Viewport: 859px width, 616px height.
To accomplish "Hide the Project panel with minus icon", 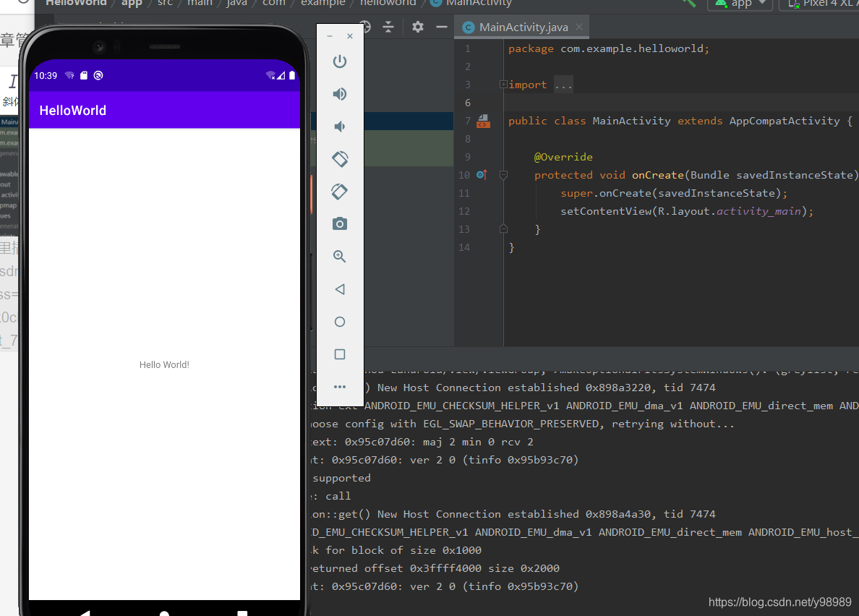I will click(x=442, y=27).
